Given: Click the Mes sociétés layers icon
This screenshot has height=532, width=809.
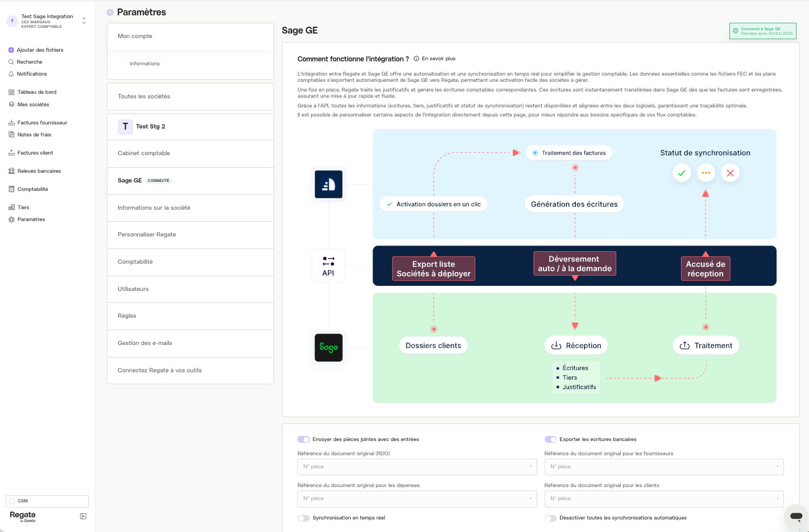Looking at the screenshot, I should pyautogui.click(x=11, y=105).
